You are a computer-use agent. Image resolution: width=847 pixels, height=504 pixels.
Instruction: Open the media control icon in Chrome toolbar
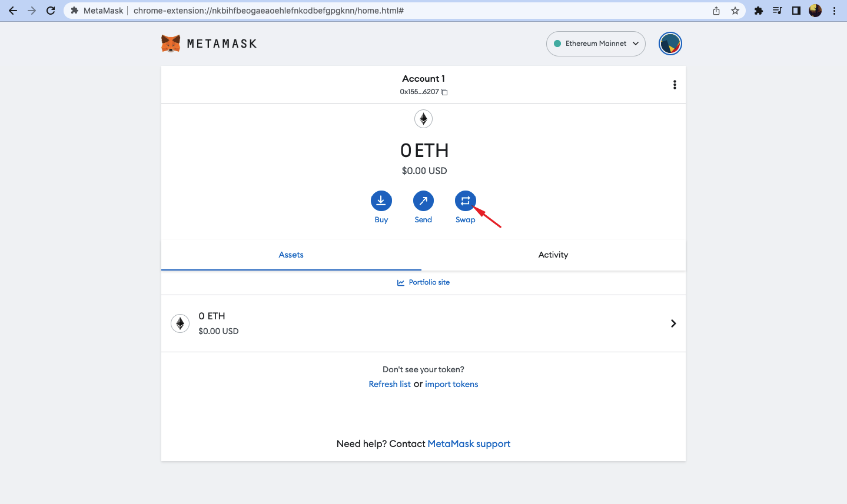click(777, 11)
